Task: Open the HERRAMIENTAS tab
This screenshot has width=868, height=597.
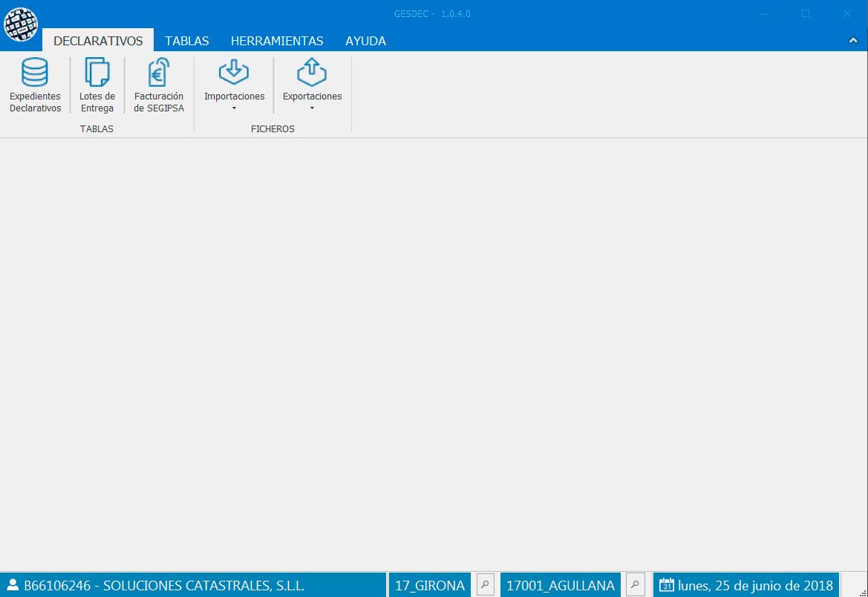Action: coord(277,41)
